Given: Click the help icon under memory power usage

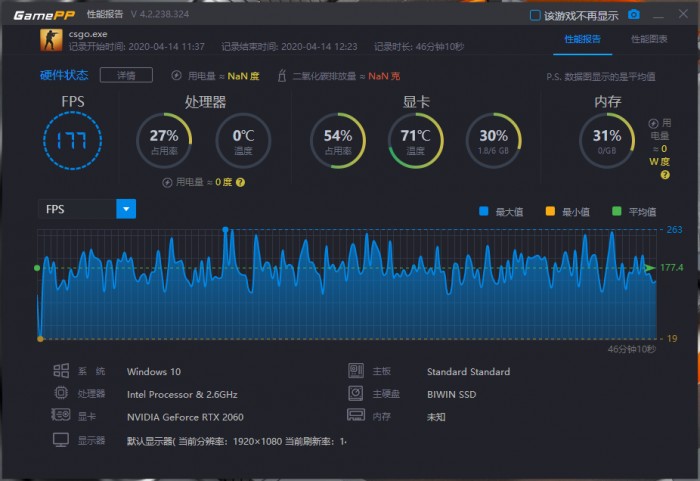Looking at the screenshot, I should click(665, 175).
